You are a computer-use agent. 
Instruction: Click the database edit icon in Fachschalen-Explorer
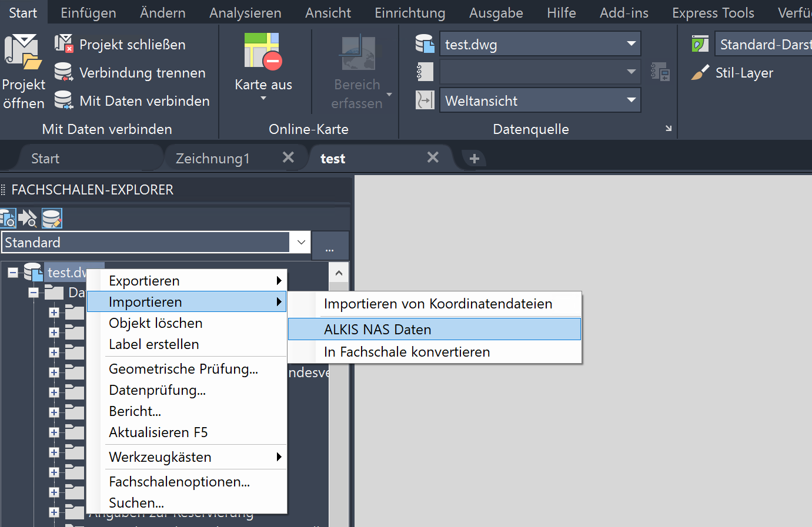pyautogui.click(x=52, y=219)
